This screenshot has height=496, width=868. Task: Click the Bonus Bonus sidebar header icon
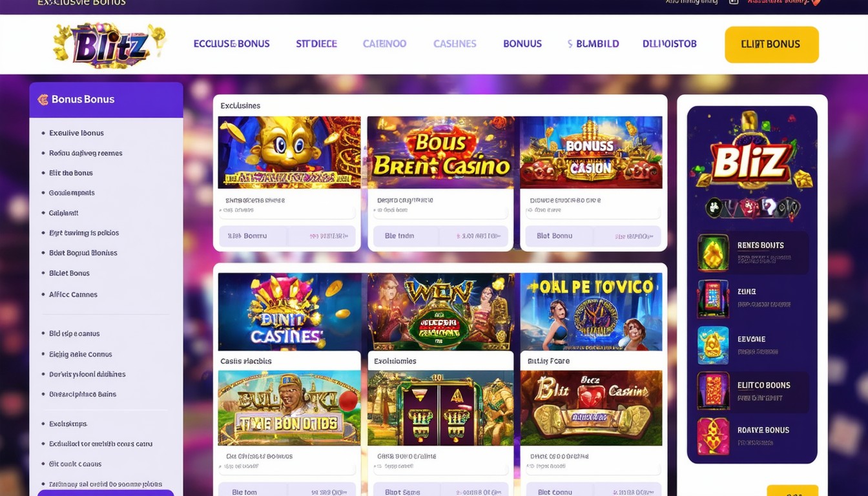point(43,99)
